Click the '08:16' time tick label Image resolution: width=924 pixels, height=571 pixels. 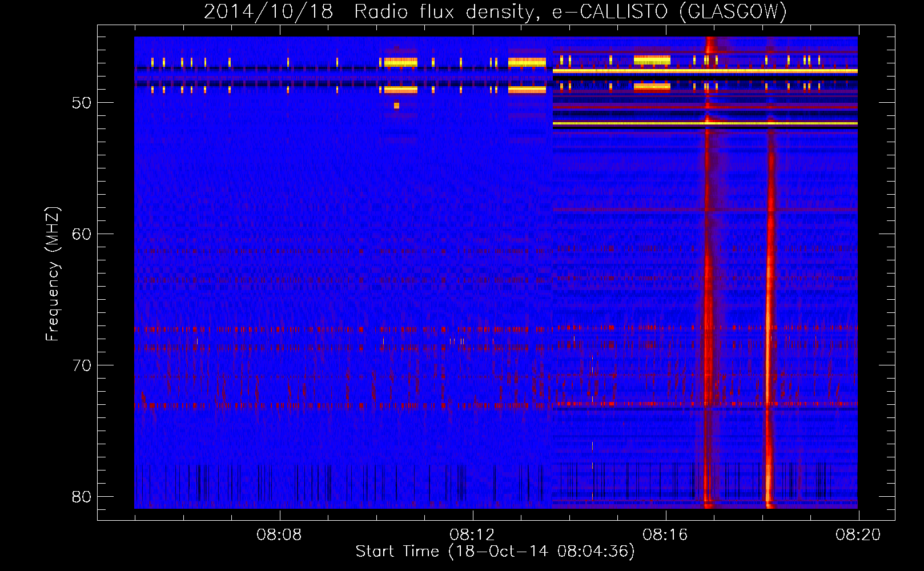pos(665,535)
